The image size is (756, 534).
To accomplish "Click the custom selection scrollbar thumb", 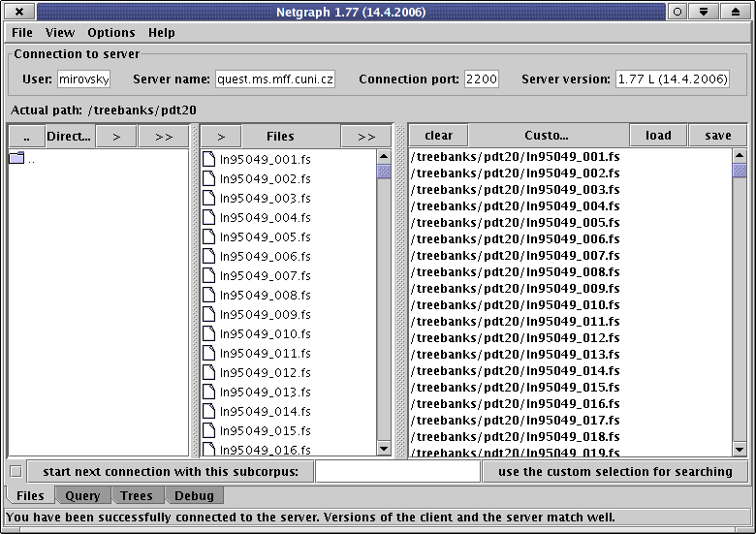I will [x=740, y=171].
